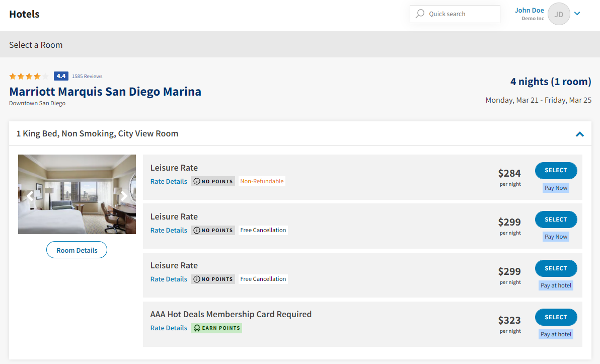Screen dimensions: 600x364
Task: Select the $284 Non-Refundable Leisure Rate
Action: pyautogui.click(x=556, y=170)
